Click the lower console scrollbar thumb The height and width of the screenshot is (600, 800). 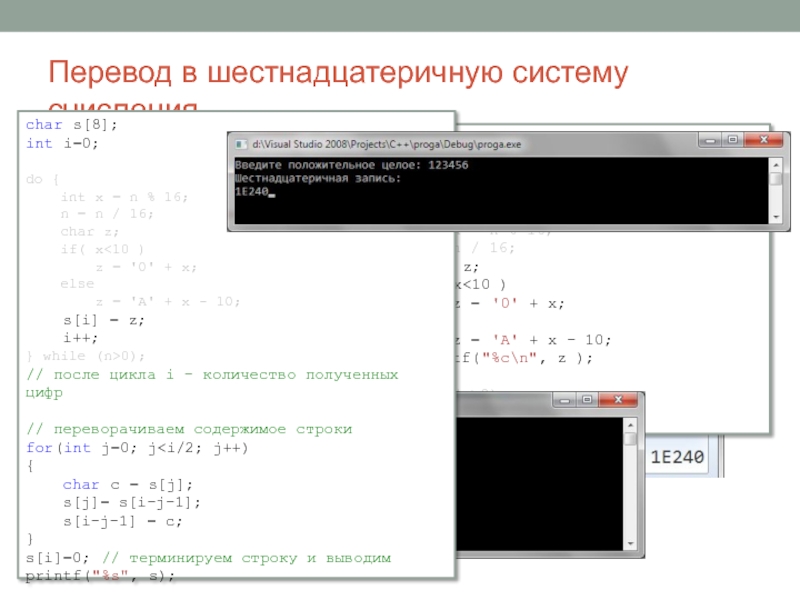(x=631, y=439)
